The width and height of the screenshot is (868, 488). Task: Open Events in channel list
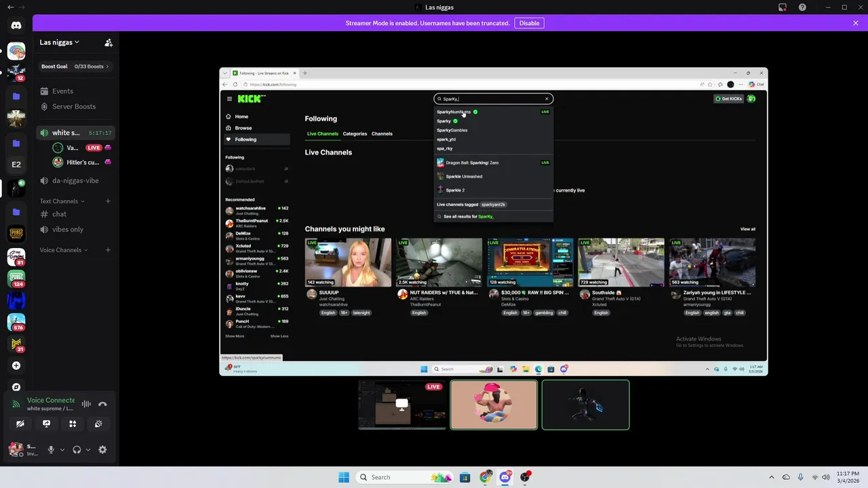click(75, 91)
